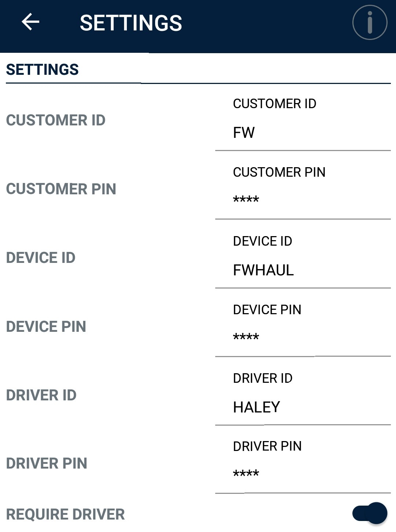The image size is (396, 532).
Task: Tap the Driver ID row label
Action: pos(41,395)
